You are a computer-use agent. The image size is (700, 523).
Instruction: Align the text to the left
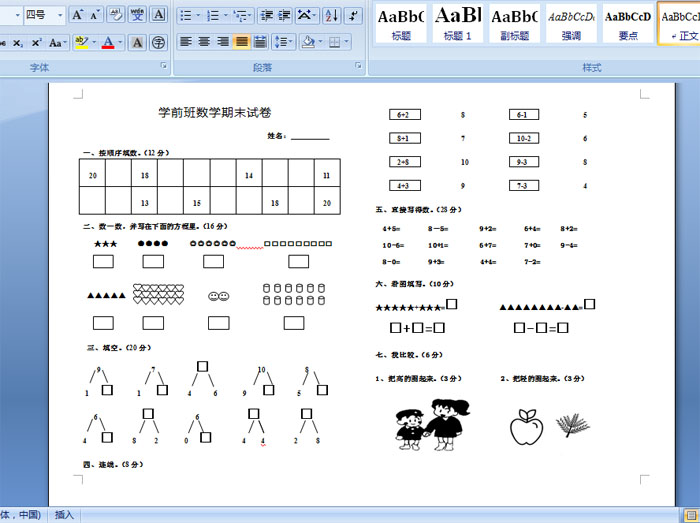tap(186, 42)
